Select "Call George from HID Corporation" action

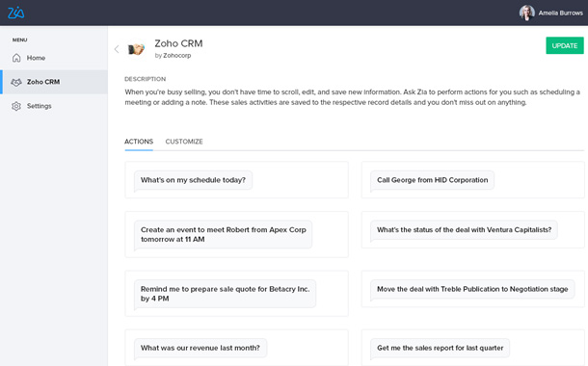433,180
